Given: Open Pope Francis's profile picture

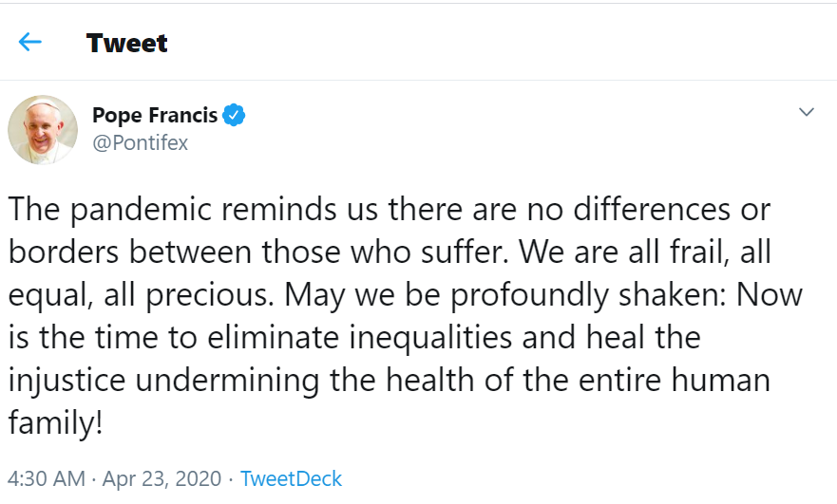Looking at the screenshot, I should click(x=43, y=129).
